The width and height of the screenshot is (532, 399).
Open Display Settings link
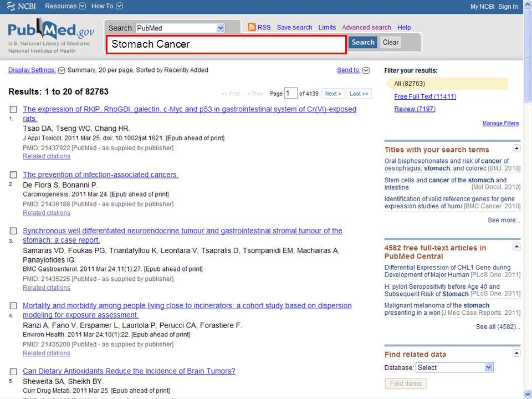pos(32,70)
